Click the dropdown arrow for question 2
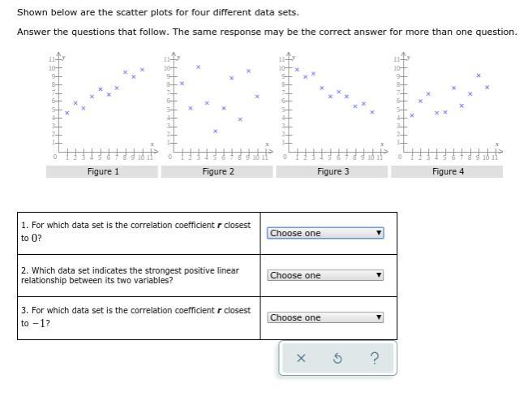 tap(379, 275)
